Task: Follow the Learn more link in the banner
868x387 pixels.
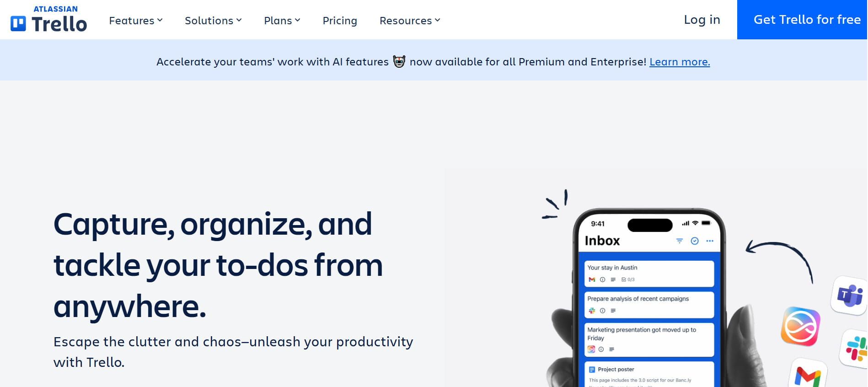Action: pyautogui.click(x=680, y=62)
